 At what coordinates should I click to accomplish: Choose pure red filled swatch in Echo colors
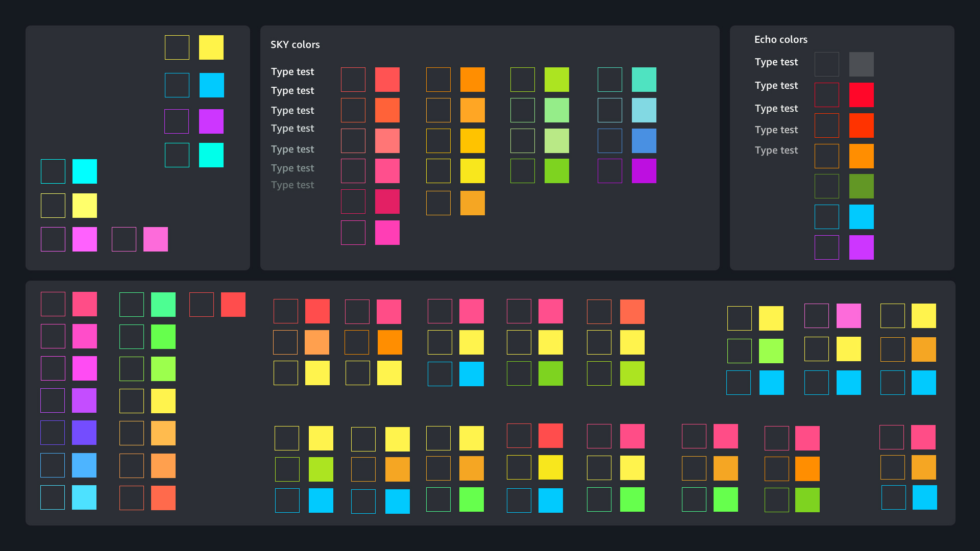click(x=861, y=95)
